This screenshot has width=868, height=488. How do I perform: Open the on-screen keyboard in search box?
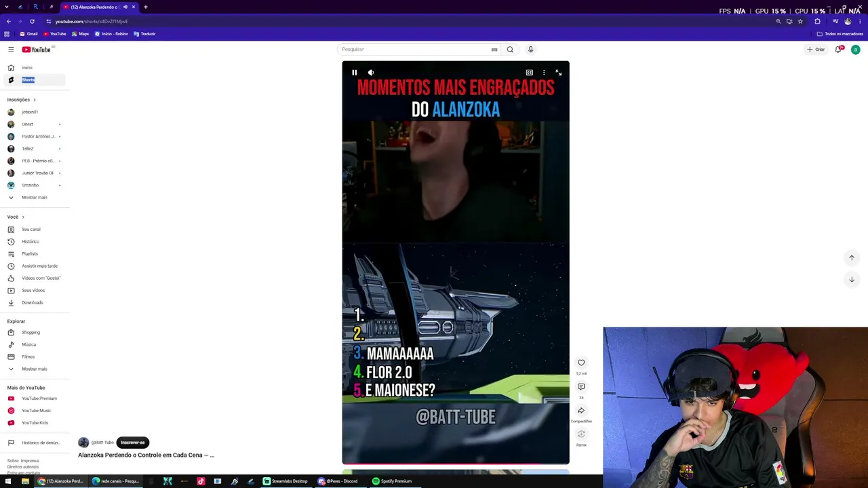pos(494,49)
